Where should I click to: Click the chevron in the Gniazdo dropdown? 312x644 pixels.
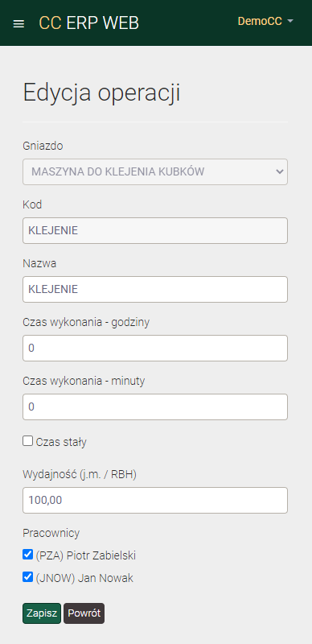tap(280, 171)
